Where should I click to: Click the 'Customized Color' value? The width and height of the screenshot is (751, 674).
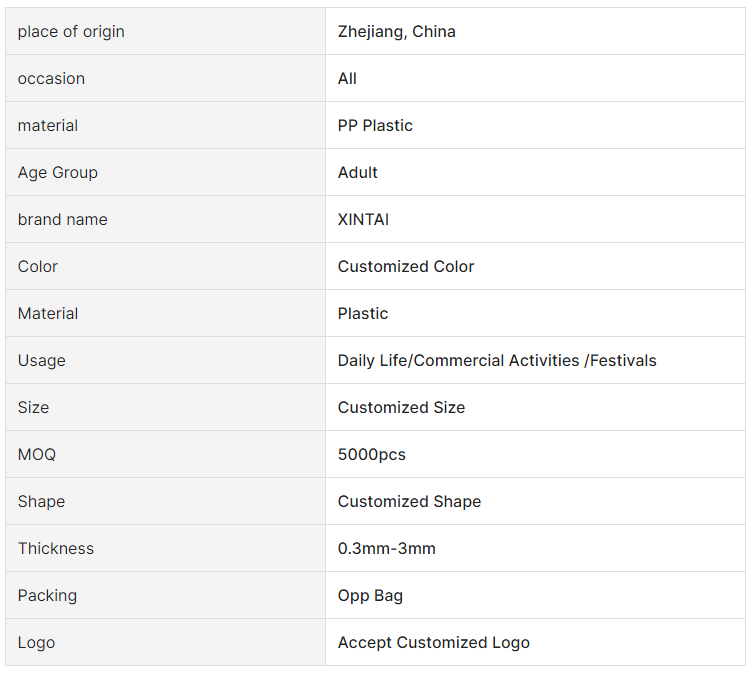click(x=406, y=266)
